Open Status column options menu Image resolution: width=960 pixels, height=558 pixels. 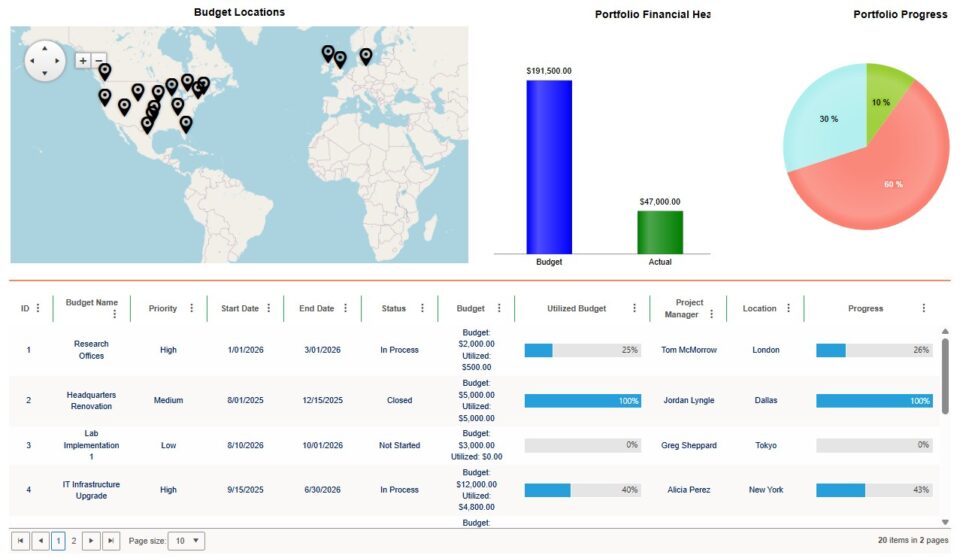422,309
